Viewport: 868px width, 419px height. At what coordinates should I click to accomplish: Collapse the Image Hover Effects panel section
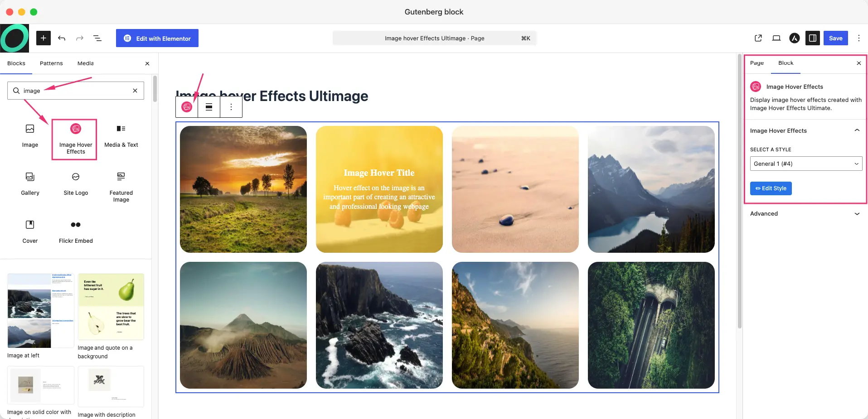805,130
